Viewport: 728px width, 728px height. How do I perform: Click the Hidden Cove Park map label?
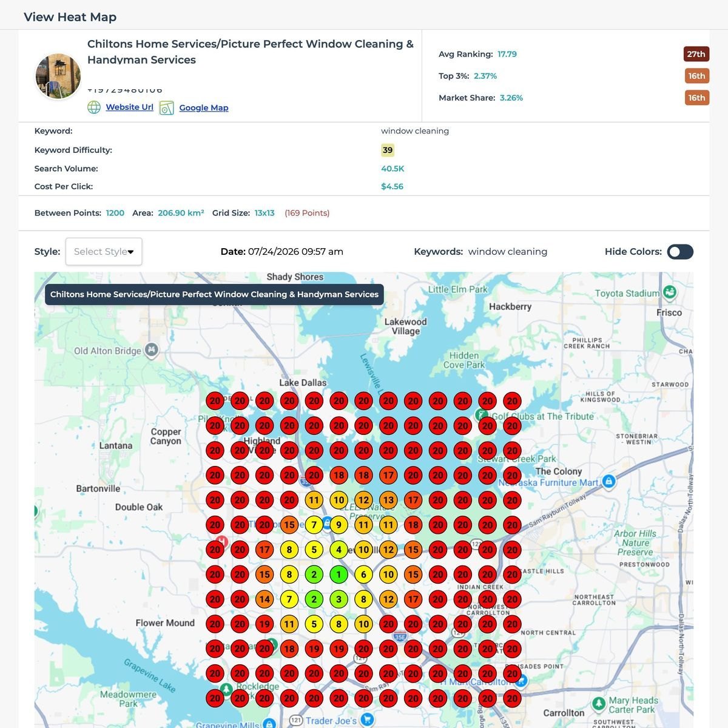tap(464, 360)
